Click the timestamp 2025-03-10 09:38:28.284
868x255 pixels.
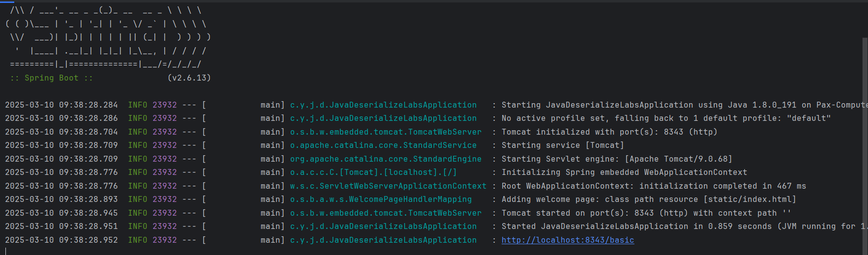[61, 105]
